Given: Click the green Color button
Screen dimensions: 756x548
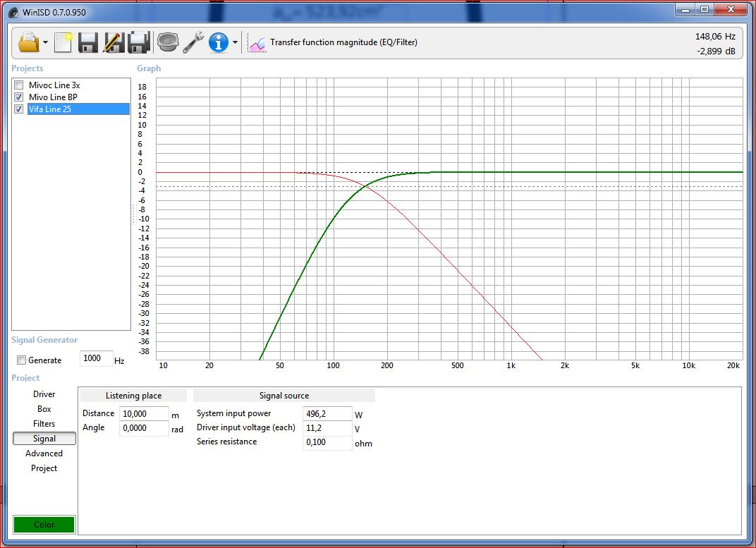Looking at the screenshot, I should pyautogui.click(x=44, y=525).
